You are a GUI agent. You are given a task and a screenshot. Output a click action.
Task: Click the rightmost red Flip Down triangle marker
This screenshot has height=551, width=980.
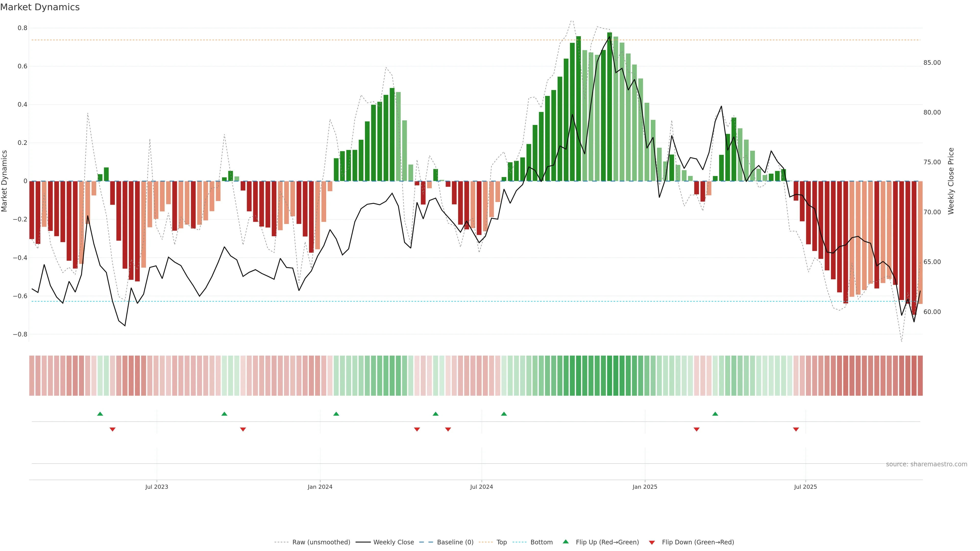coord(796,429)
